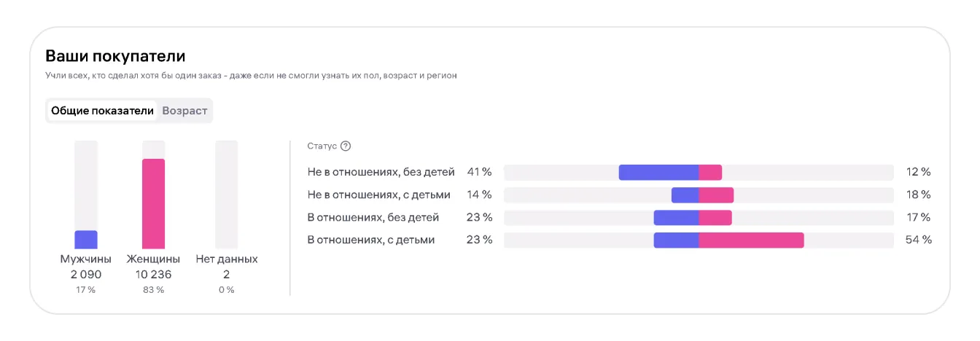Select the Общие показатели tab
Image resolution: width=980 pixels, height=341 pixels.
tap(102, 111)
